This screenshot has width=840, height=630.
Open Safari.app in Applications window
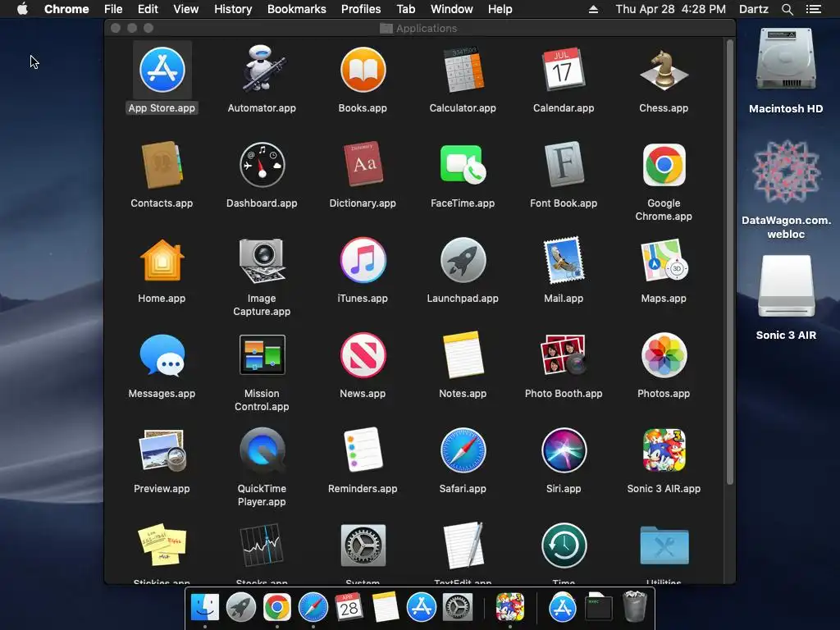pos(463,450)
